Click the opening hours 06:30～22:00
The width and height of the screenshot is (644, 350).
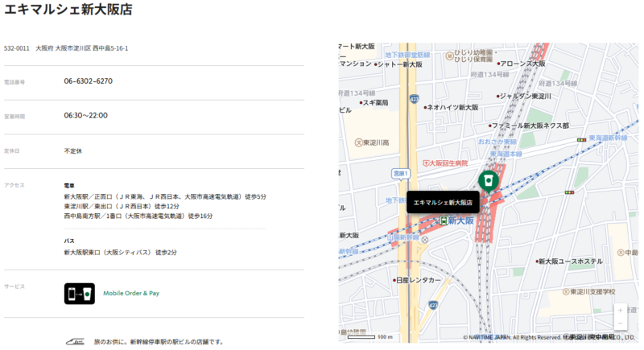(x=86, y=116)
